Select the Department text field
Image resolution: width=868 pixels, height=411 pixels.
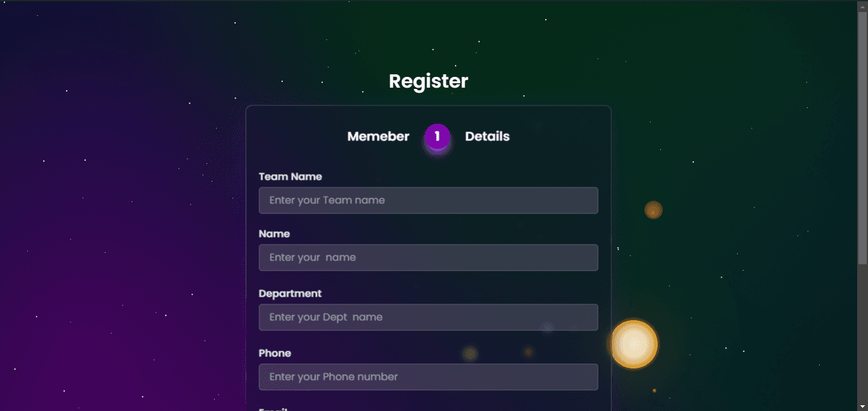click(x=428, y=317)
